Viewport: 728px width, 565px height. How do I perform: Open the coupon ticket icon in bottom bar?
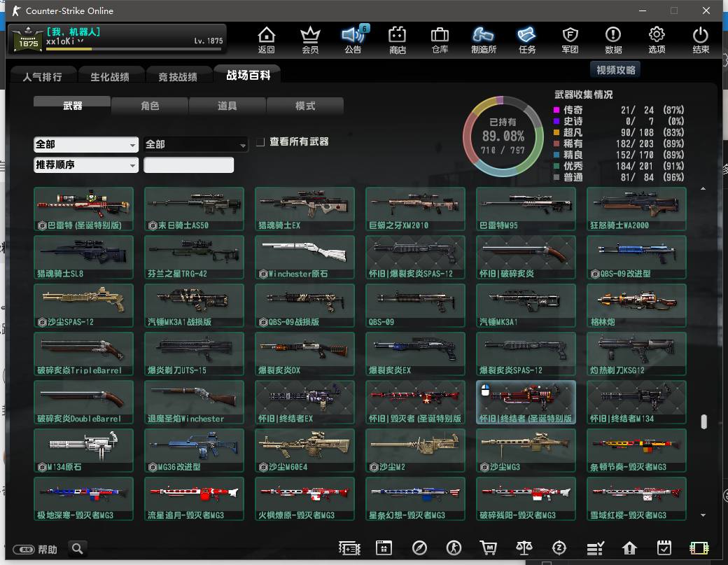pos(349,548)
